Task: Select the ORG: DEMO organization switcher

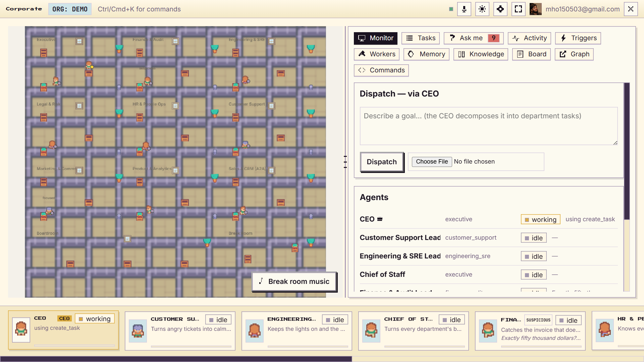Action: point(70,9)
